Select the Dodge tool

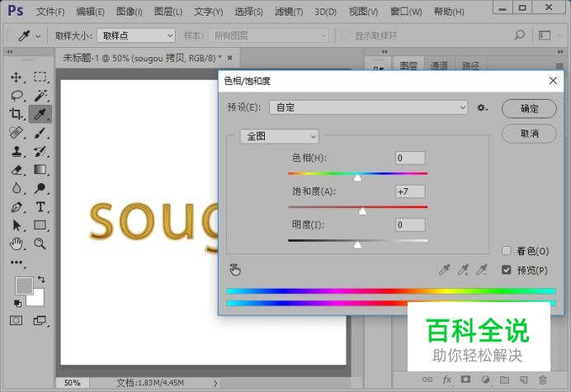coord(40,188)
